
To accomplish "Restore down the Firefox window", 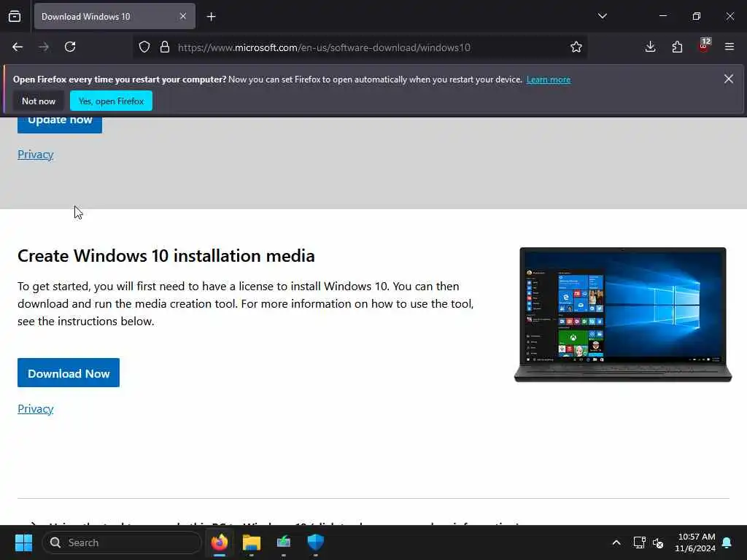I will tap(696, 16).
